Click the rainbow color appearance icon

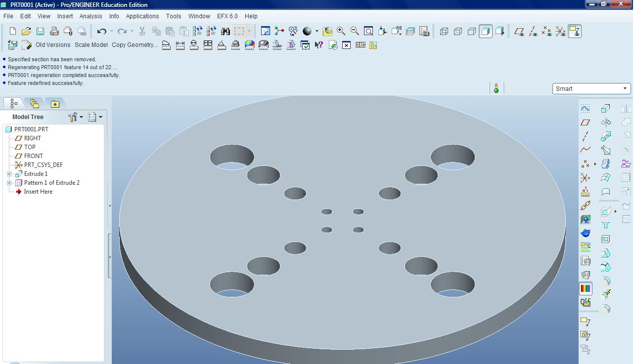click(586, 288)
